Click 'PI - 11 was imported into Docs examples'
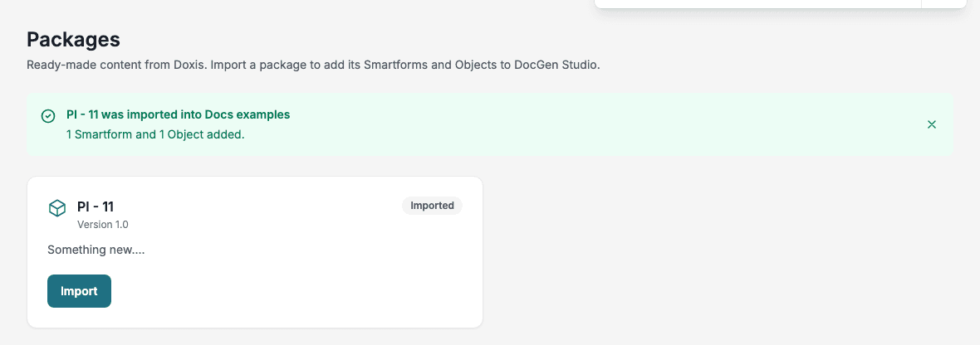Viewport: 980px width, 345px height. coord(178,114)
